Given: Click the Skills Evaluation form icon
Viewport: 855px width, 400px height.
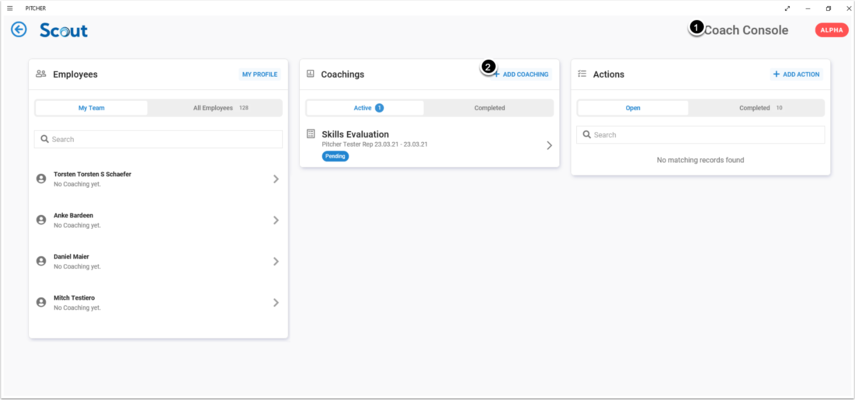Looking at the screenshot, I should tap(311, 134).
